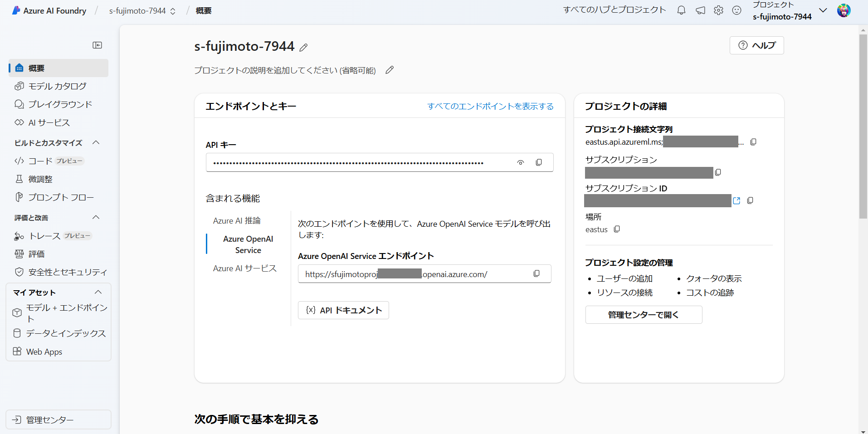Edit the project description with pencil icon
This screenshot has height=434, width=868.
pyautogui.click(x=390, y=70)
